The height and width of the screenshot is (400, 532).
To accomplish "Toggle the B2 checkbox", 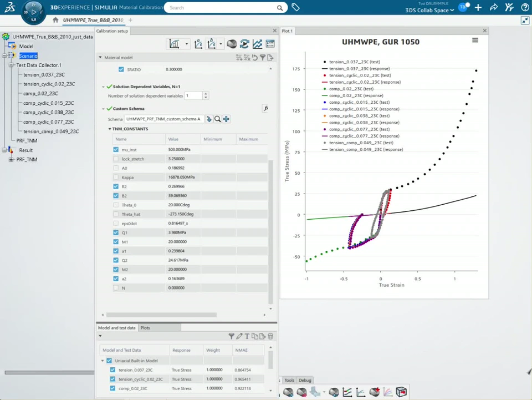I will 116,196.
